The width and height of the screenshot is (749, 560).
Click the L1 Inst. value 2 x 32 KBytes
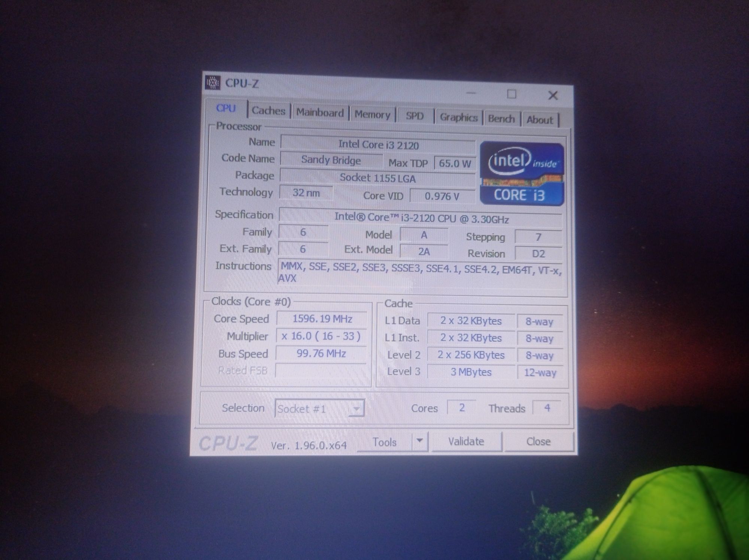click(471, 338)
